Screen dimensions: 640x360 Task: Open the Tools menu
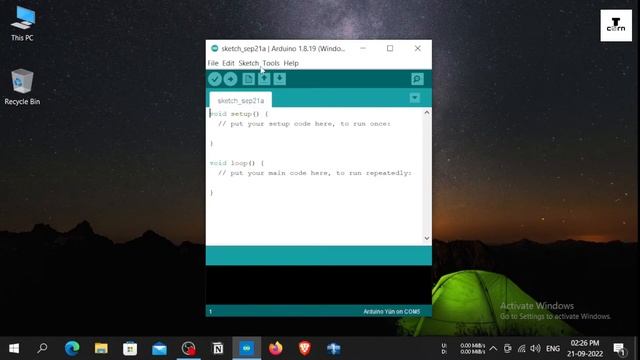[x=271, y=63]
